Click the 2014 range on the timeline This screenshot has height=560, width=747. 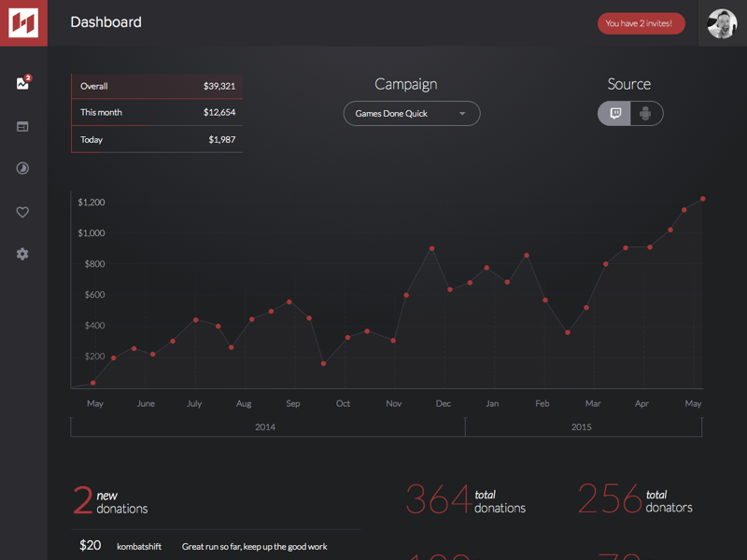pos(266,427)
